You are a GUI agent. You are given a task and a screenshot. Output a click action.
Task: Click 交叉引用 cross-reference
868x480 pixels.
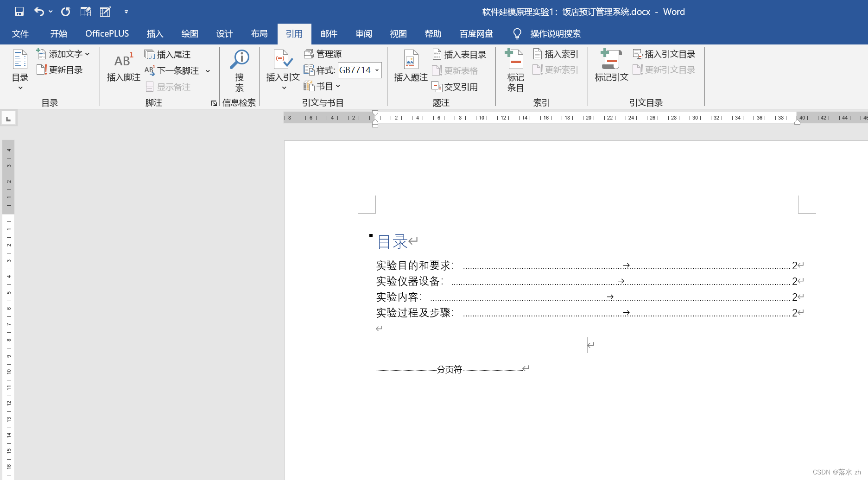pyautogui.click(x=455, y=87)
